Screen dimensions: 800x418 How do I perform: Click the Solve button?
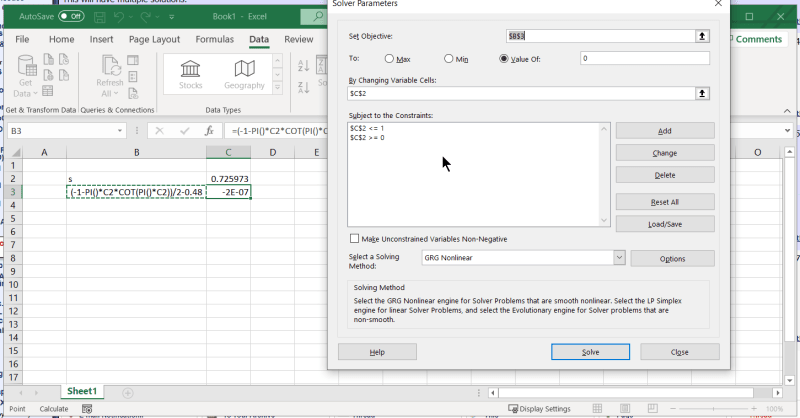(x=590, y=352)
